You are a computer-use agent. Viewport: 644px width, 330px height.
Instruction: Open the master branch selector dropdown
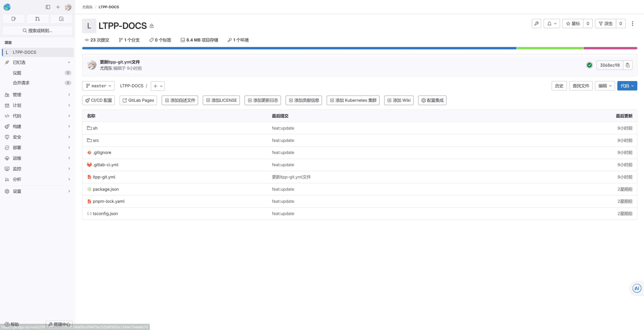pos(98,86)
